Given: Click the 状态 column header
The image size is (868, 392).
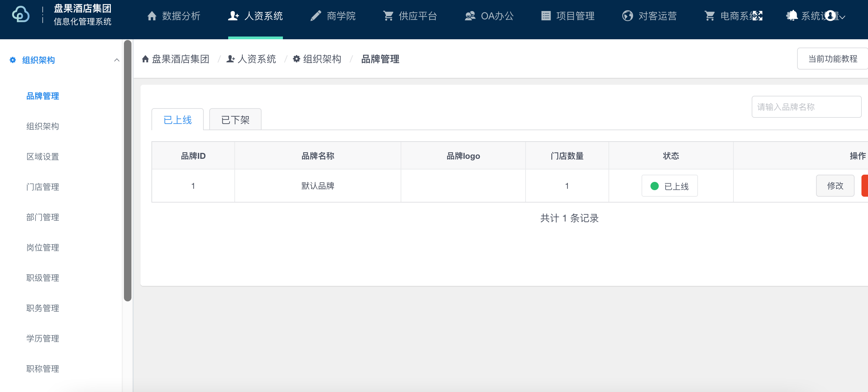Looking at the screenshot, I should tap(671, 156).
